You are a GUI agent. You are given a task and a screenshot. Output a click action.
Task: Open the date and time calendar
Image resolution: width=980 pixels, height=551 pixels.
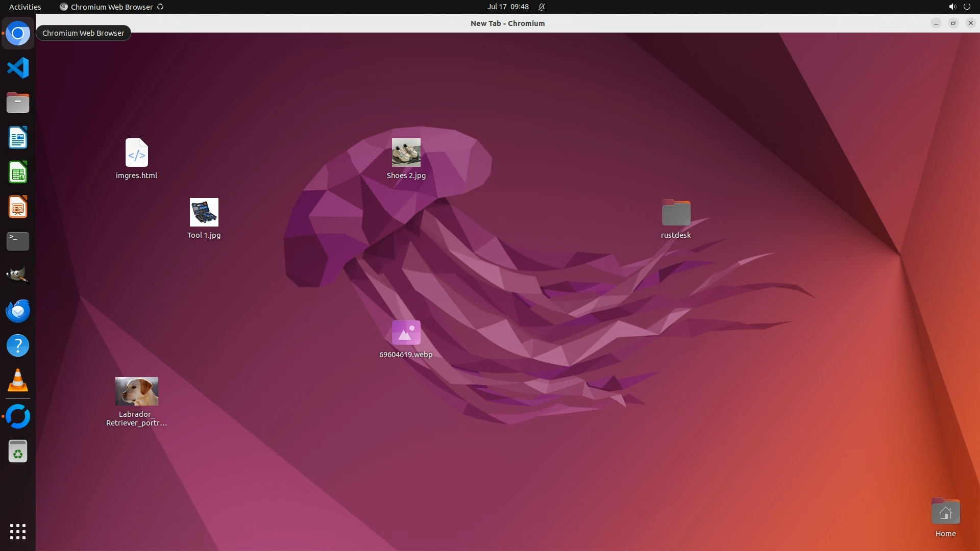507,7
